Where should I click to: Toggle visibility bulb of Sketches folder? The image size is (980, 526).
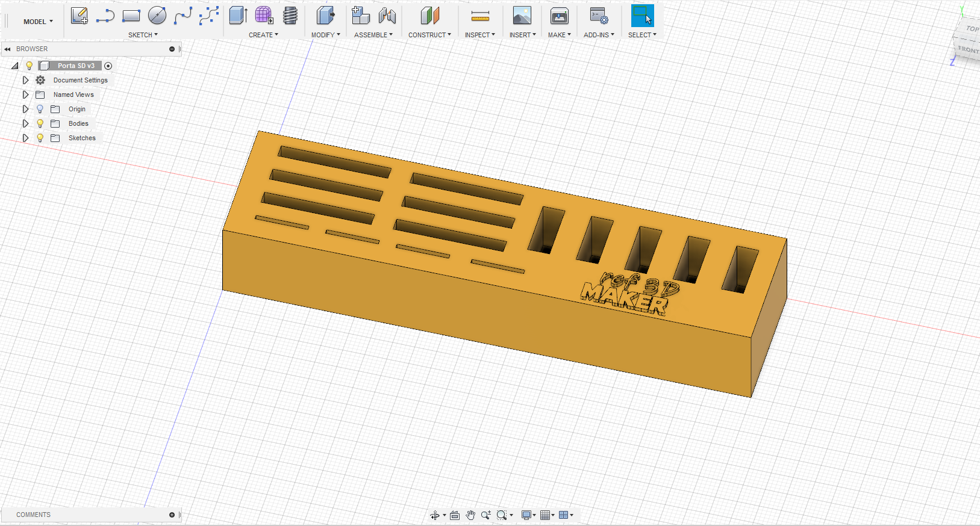(x=40, y=138)
